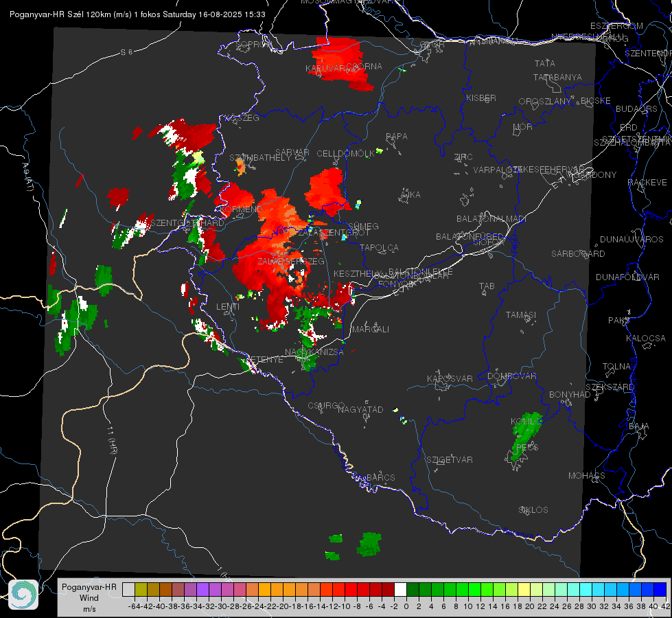Click the SIKLOS city label
Viewport: 672px width, 618px height.
pos(533,510)
